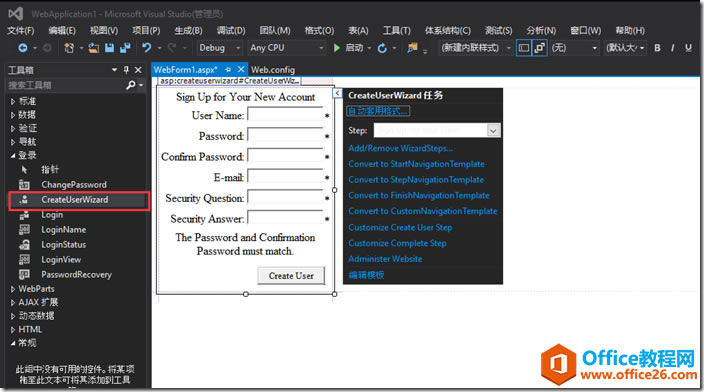Select ChangePassword control in toolbox
Screen dimensions: 704x392
click(x=74, y=185)
